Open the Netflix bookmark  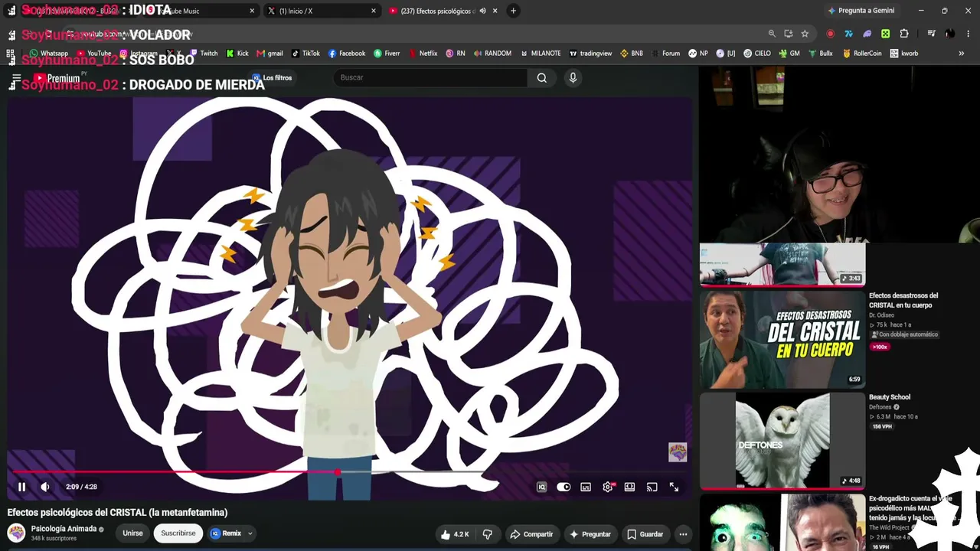[423, 54]
